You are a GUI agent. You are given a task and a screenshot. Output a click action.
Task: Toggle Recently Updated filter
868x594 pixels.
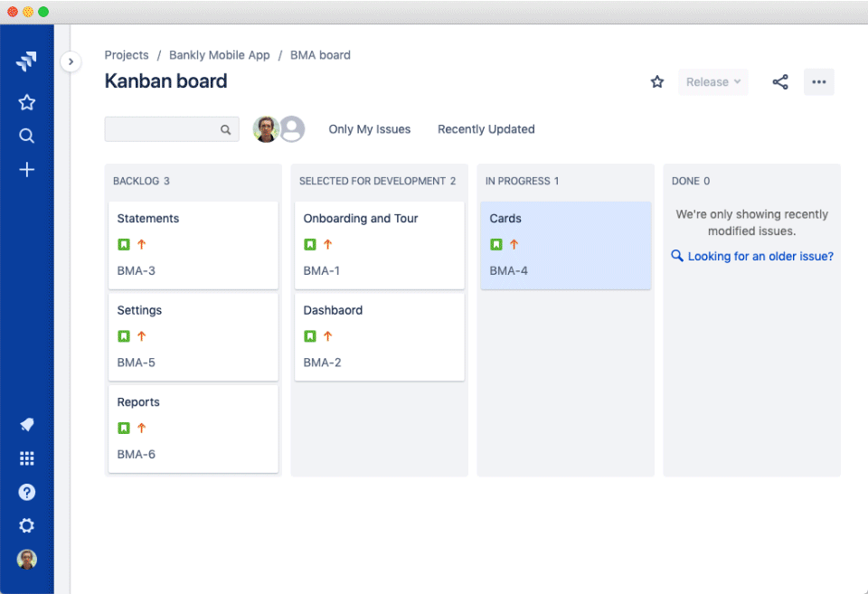(x=486, y=129)
